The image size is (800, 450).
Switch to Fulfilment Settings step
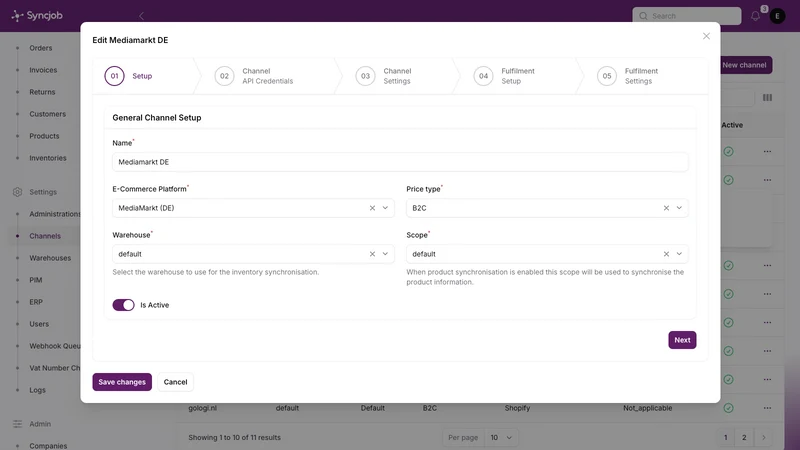point(641,76)
